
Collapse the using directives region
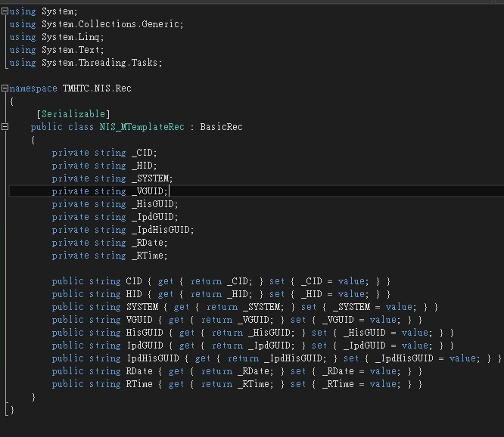(5, 11)
